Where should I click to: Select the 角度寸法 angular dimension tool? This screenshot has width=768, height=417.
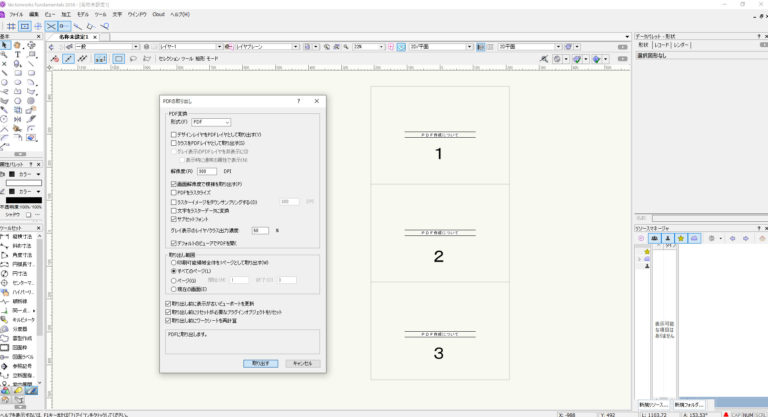pos(24,253)
